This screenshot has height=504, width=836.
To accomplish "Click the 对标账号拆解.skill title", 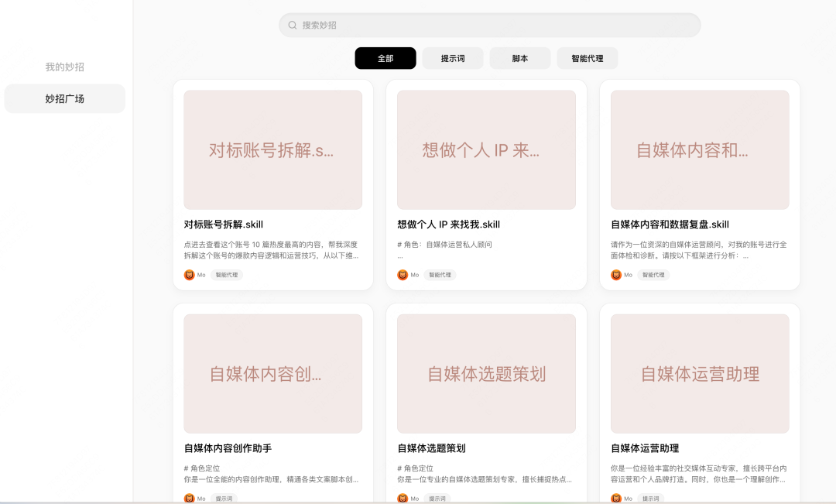I will pyautogui.click(x=224, y=225).
